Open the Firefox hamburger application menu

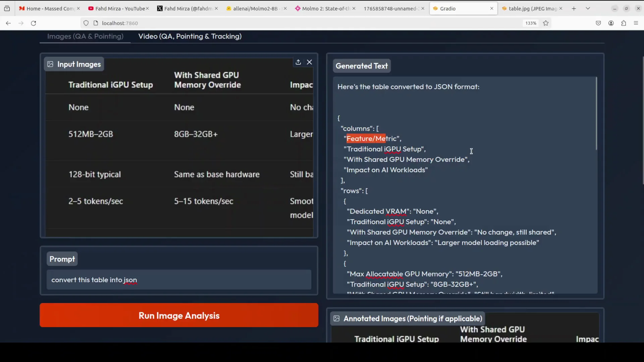[636, 23]
